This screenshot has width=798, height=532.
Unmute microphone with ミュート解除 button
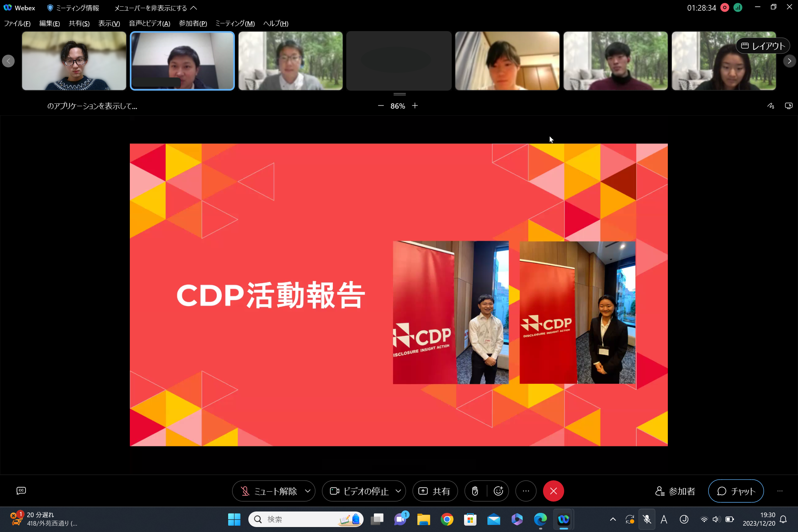[x=269, y=491]
